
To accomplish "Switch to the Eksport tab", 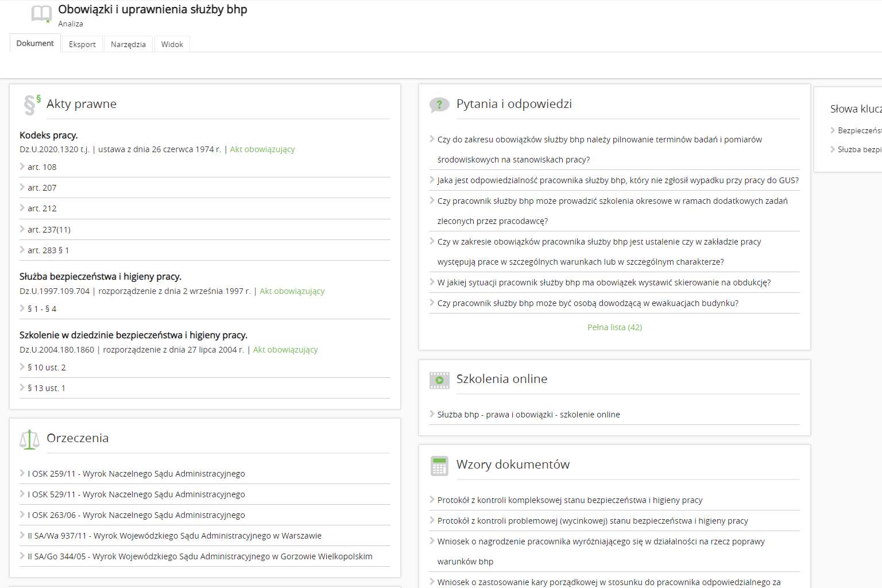I will (82, 44).
